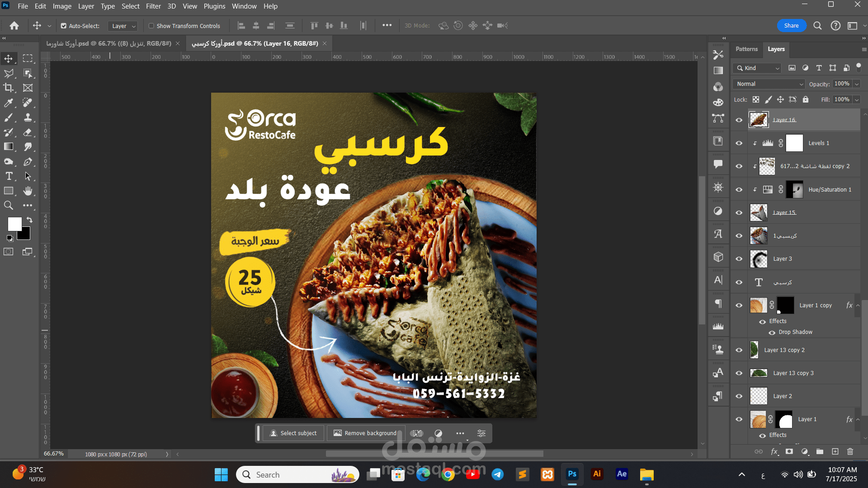
Task: Open Photoshop help question-mark button
Action: point(835,26)
